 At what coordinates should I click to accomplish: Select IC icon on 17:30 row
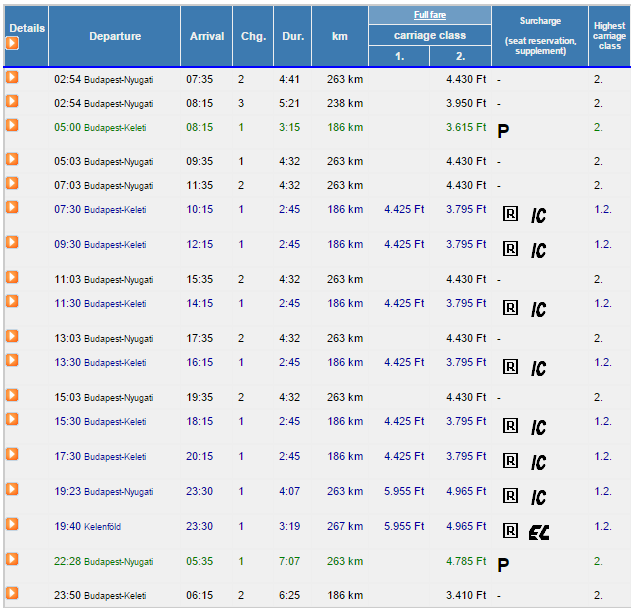click(538, 463)
